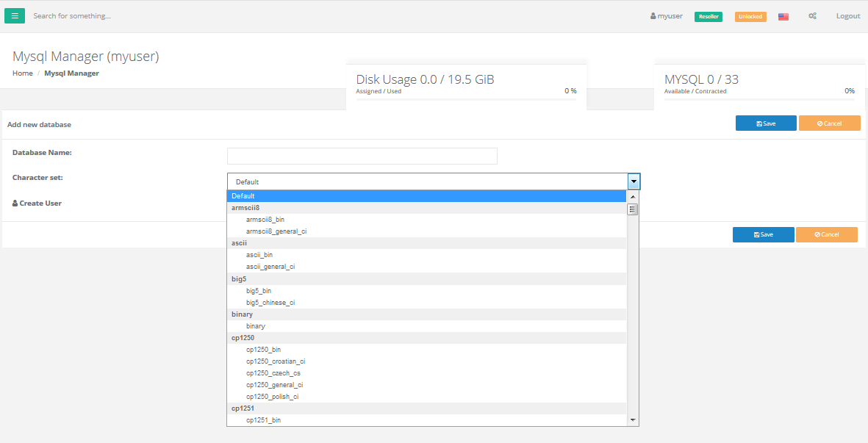Click into the Database Name field
Image resolution: width=868 pixels, height=443 pixels.
click(362, 156)
